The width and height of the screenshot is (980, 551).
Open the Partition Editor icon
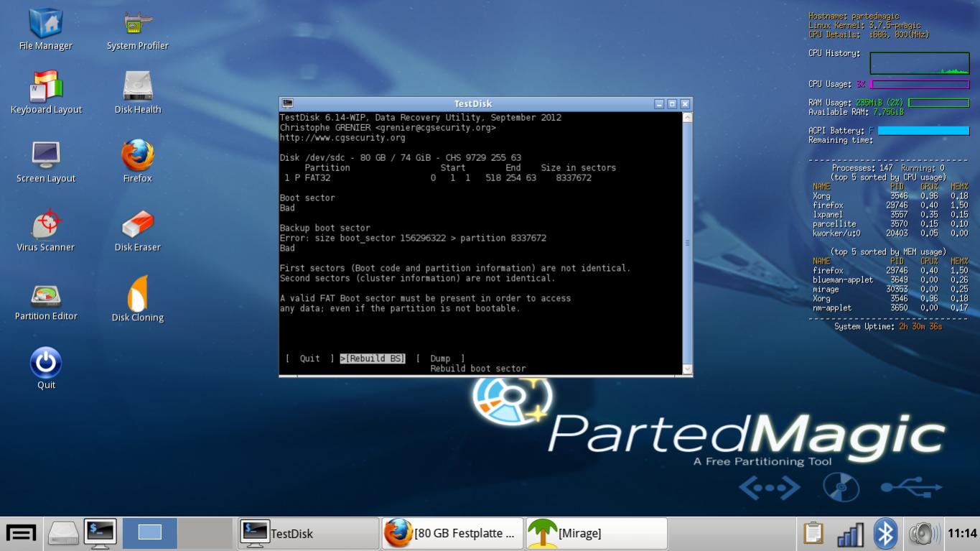46,300
